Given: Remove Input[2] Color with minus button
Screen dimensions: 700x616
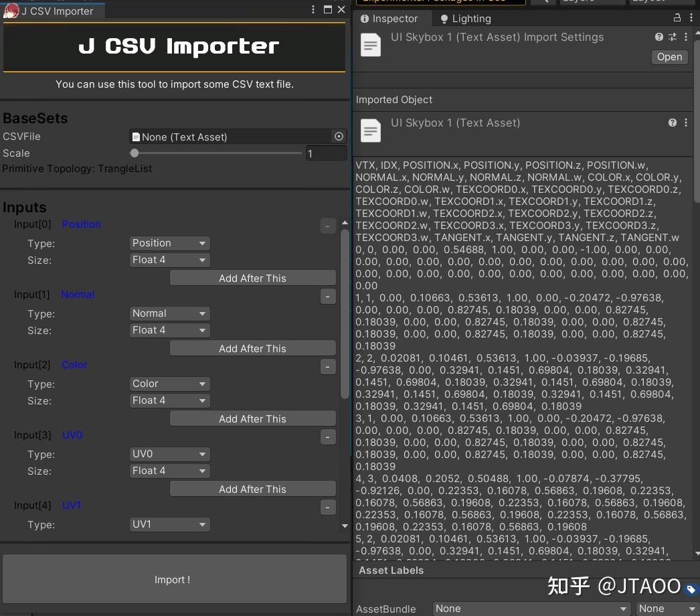Looking at the screenshot, I should tap(328, 367).
